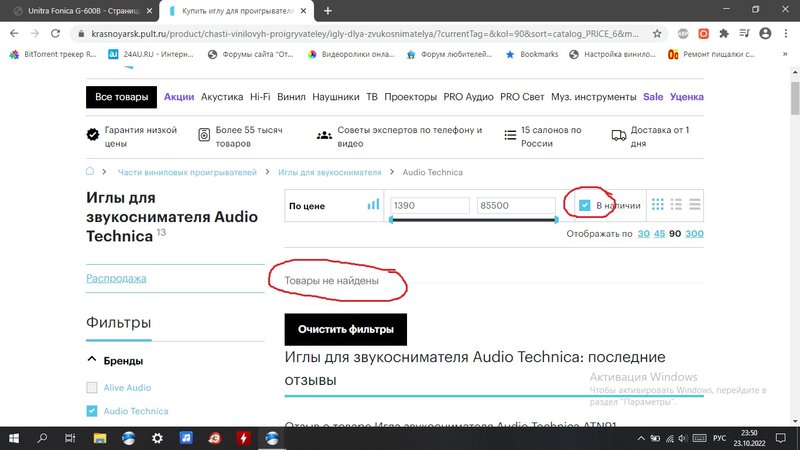Open the Наушники category
800x450 pixels.
click(x=336, y=96)
